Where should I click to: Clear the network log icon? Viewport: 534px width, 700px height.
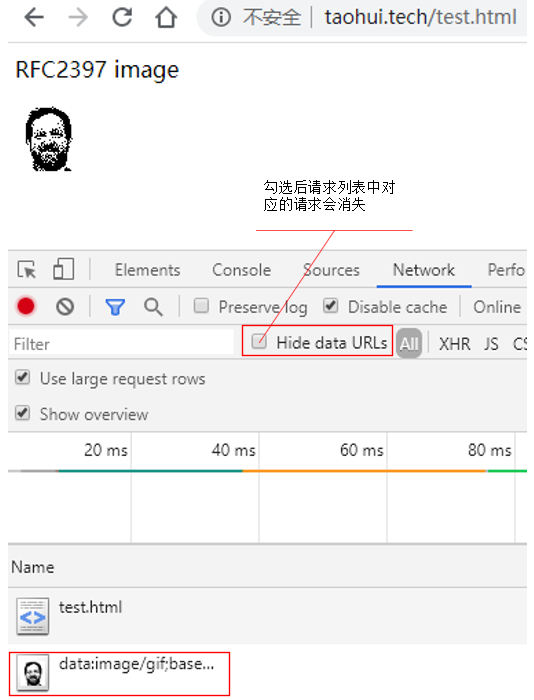[65, 307]
